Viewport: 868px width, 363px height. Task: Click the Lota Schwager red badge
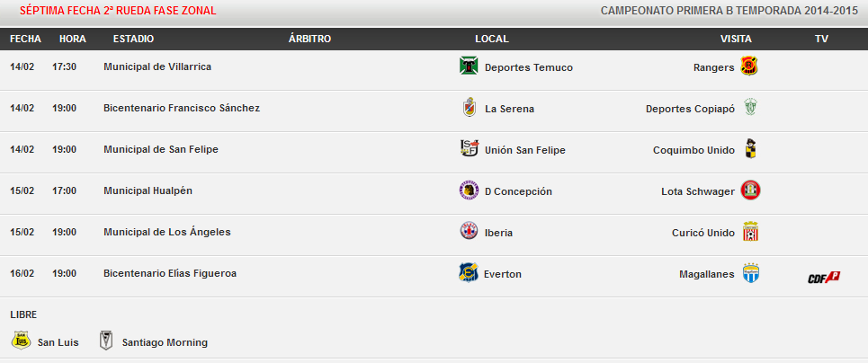coord(751,190)
